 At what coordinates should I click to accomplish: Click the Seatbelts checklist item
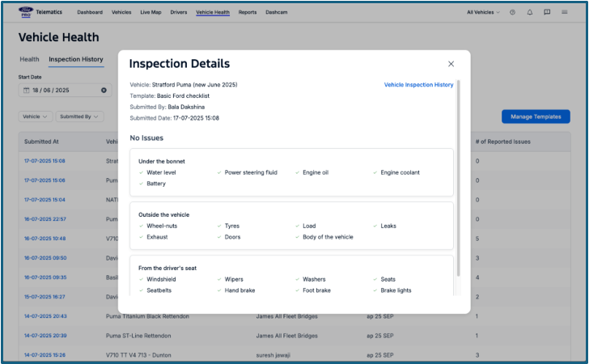155,290
